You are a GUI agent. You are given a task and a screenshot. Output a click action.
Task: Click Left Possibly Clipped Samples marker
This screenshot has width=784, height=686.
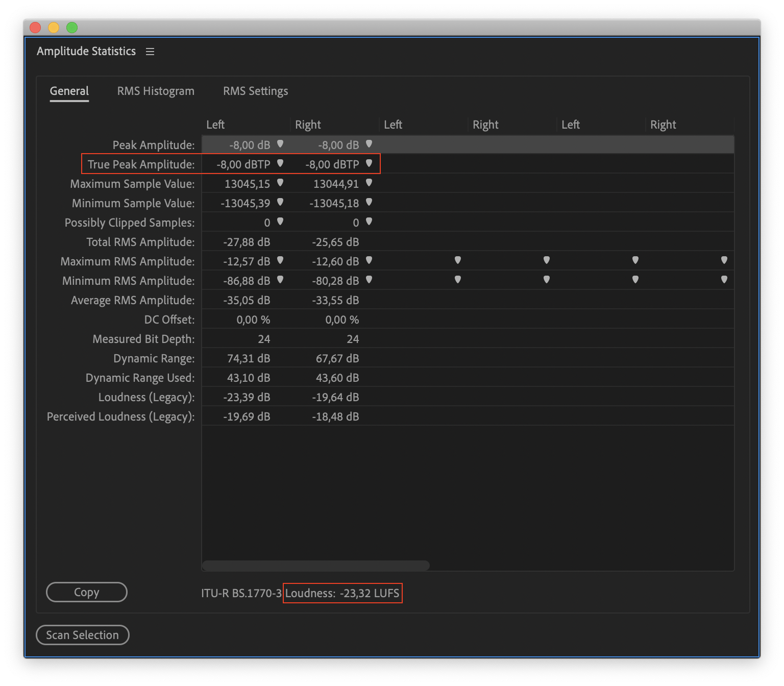(x=280, y=222)
